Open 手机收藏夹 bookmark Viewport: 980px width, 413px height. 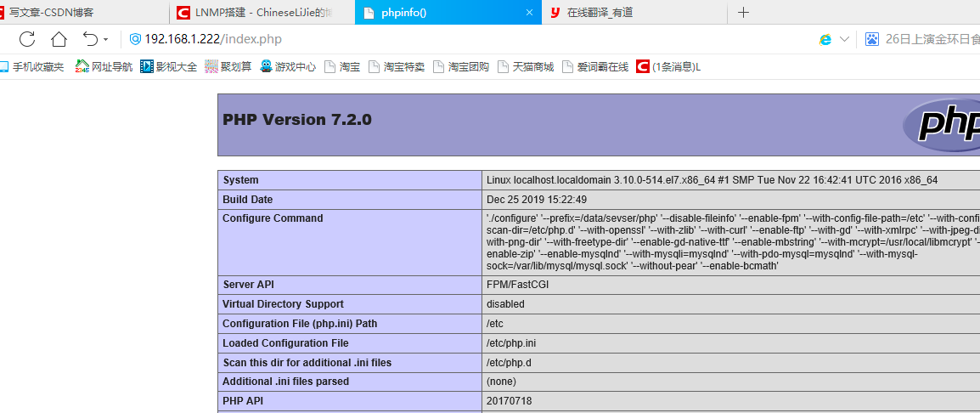(x=32, y=67)
